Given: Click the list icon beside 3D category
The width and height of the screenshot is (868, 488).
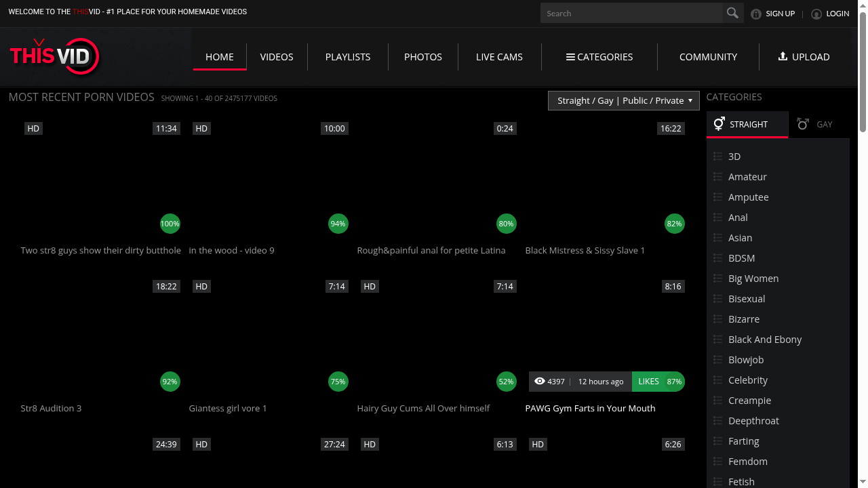Looking at the screenshot, I should click(718, 157).
